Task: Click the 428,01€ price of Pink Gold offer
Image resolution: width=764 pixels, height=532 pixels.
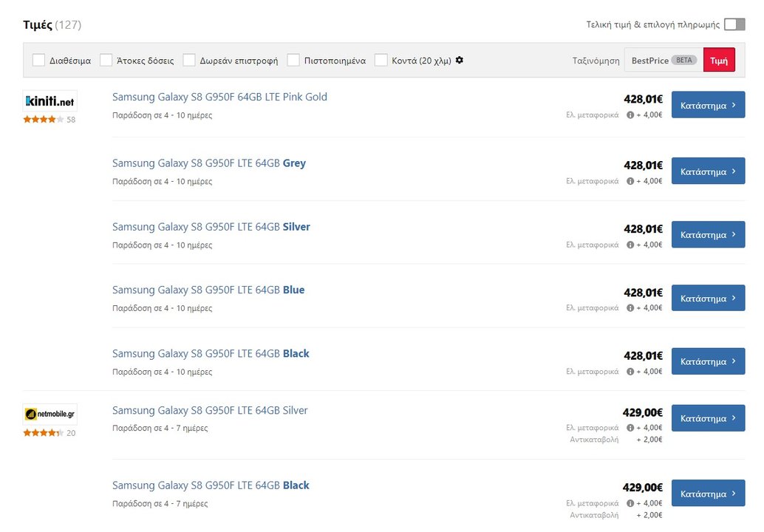Action: 643,99
